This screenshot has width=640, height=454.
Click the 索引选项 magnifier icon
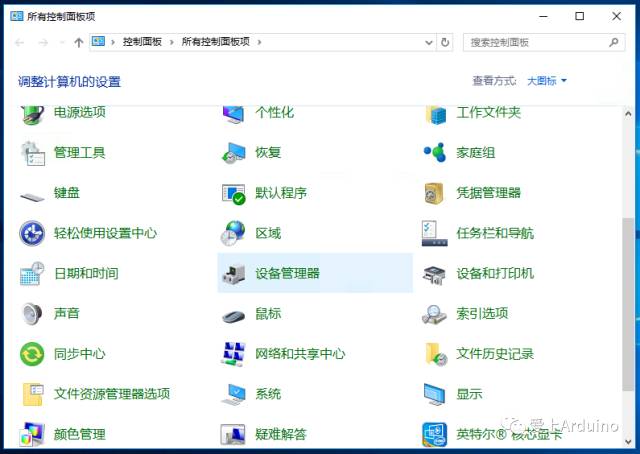434,314
